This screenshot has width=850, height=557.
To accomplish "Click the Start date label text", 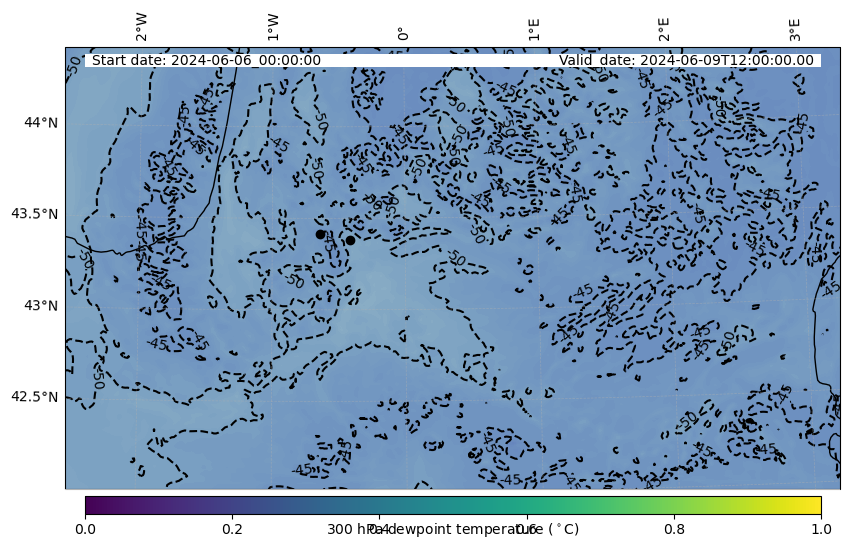I will click(206, 60).
